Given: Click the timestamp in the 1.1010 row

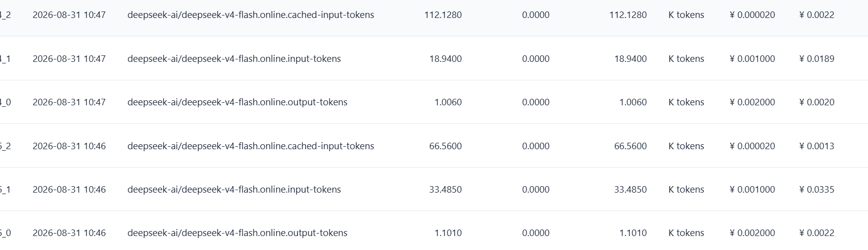Looking at the screenshot, I should 69,233.
